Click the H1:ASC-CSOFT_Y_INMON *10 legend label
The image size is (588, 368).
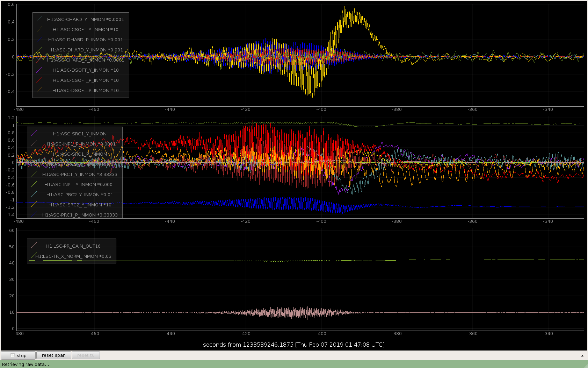click(x=86, y=29)
